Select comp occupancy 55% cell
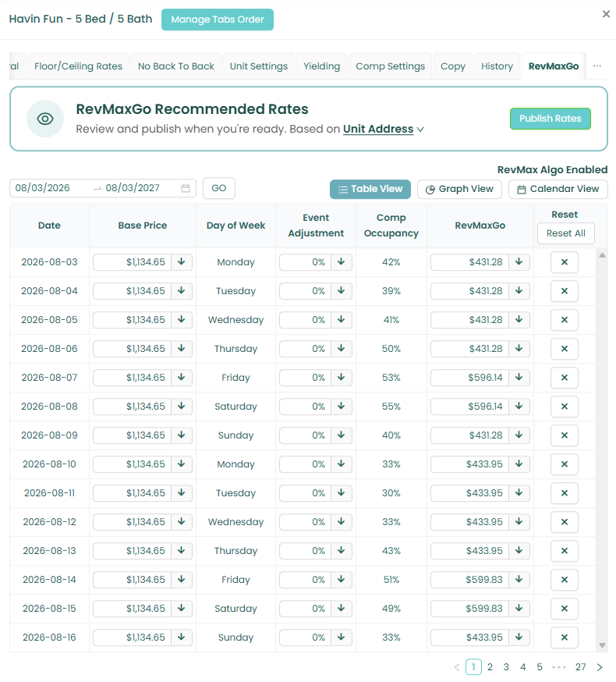The image size is (616, 682). [x=391, y=407]
